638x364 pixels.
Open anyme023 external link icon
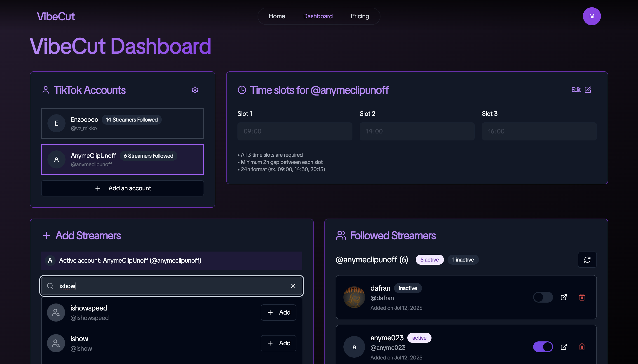click(563, 347)
